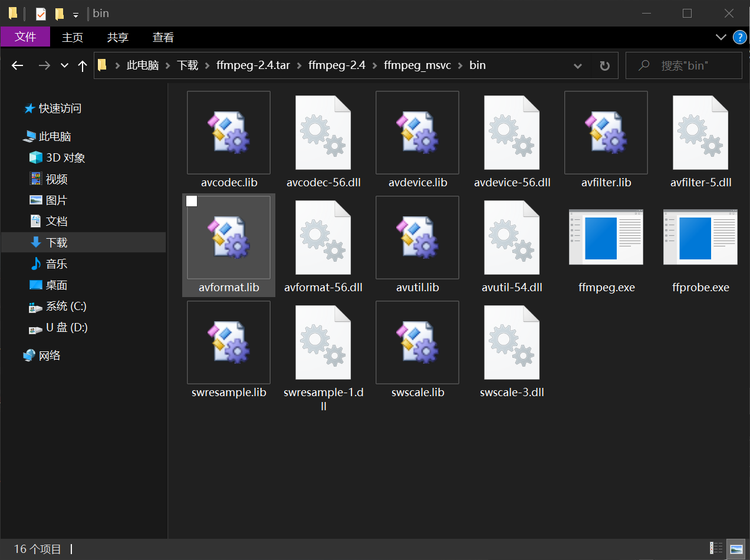
Task: Open the Help question mark icon
Action: pos(739,37)
